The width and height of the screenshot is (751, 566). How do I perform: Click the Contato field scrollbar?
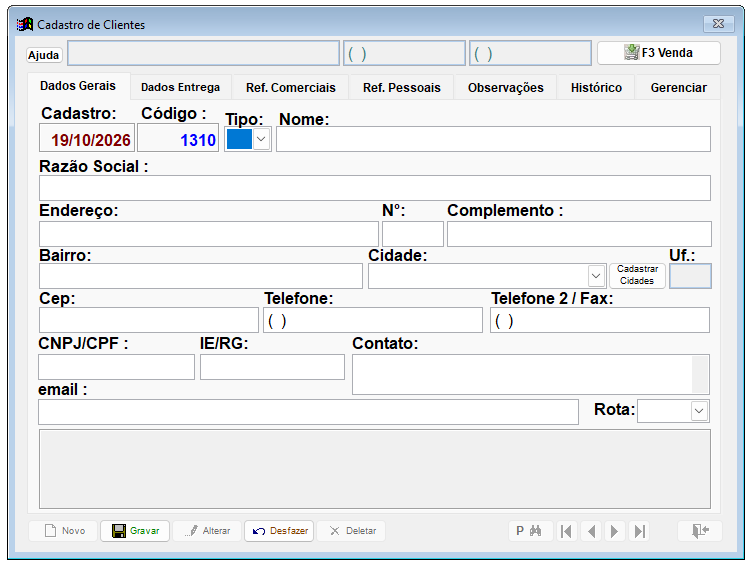[x=700, y=374]
